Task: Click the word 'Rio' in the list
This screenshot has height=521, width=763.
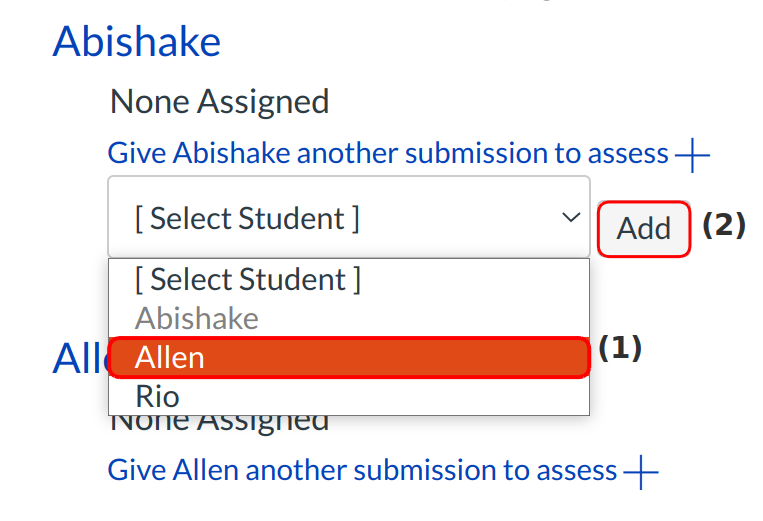Action: pyautogui.click(x=157, y=396)
